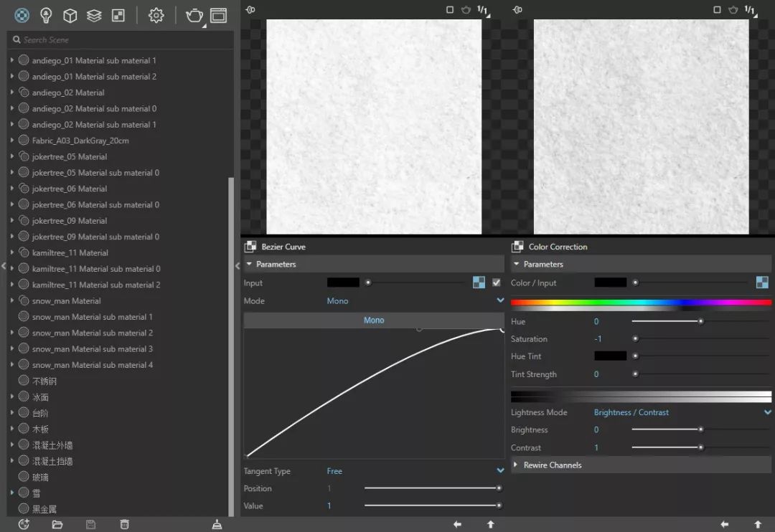Collapse the Bezier Curve Parameters header
Viewport: 775px width, 532px height.
click(x=276, y=265)
